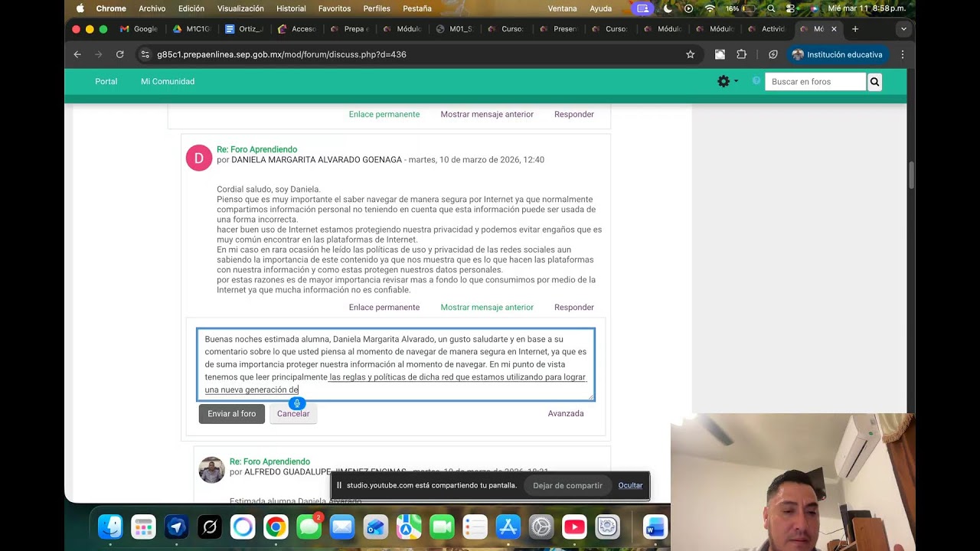Open ALFREDO GUADALUPE JIMENEZ ENCINAS avatar photo
The image size is (980, 551).
[212, 470]
